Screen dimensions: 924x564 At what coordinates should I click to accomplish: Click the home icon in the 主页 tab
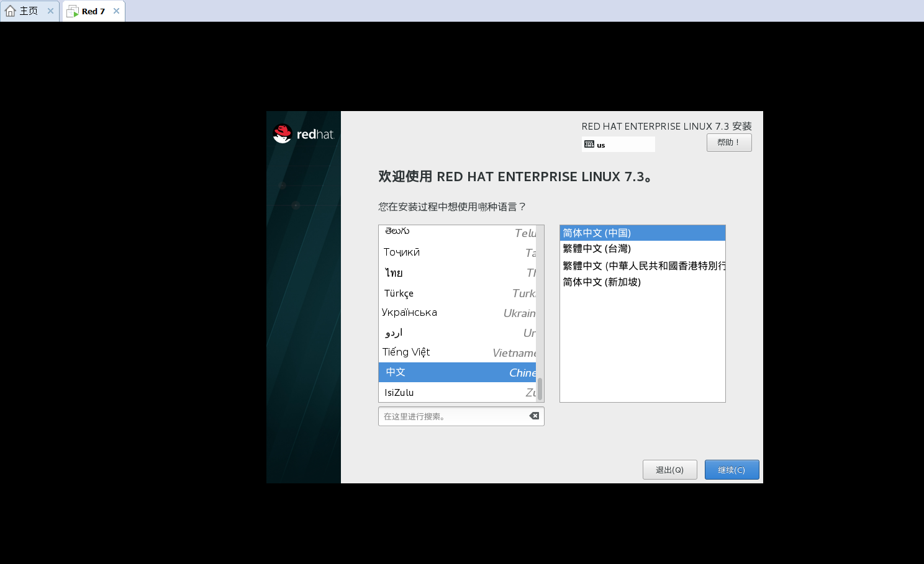[11, 11]
